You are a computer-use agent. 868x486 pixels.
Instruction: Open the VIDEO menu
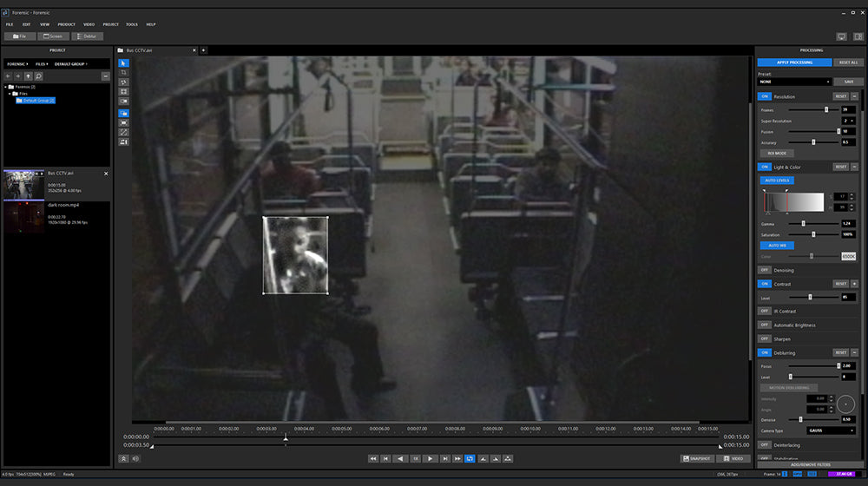89,24
